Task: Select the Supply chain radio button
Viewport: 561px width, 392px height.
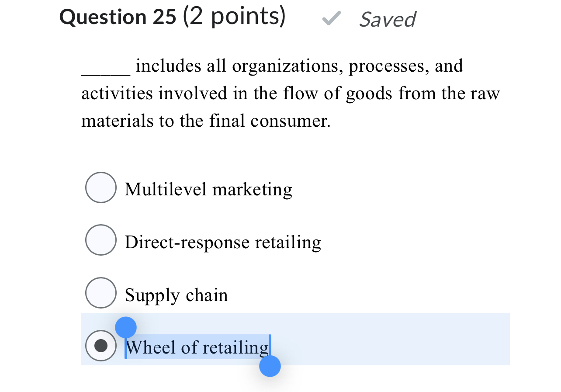Action: coord(100,292)
